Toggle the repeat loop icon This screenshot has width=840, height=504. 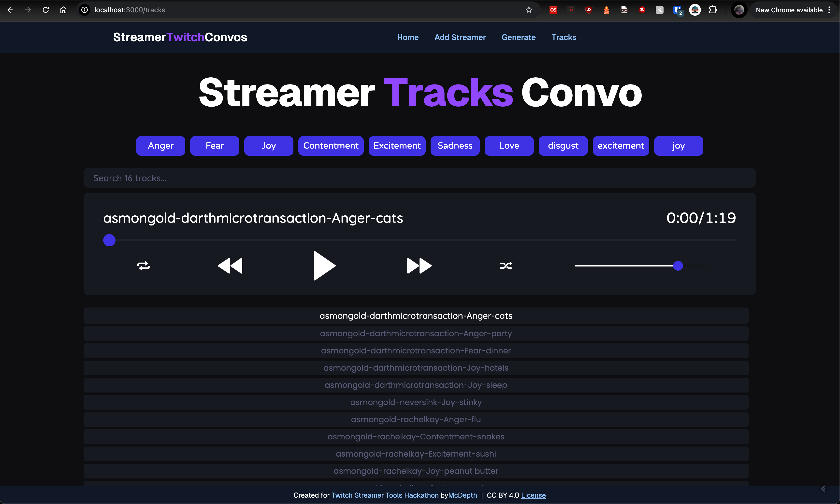[x=143, y=266]
